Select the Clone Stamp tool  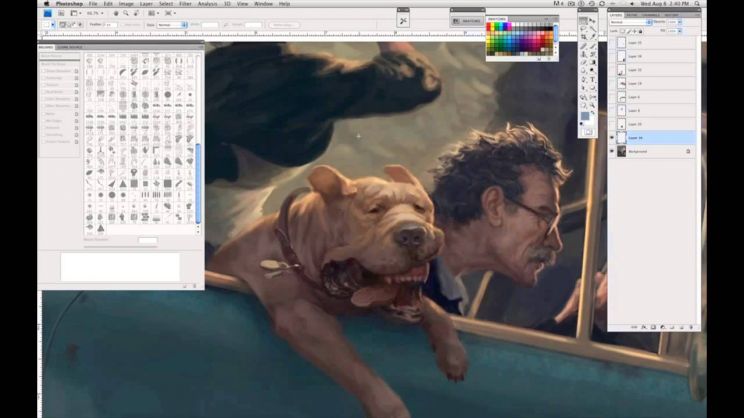pos(583,54)
